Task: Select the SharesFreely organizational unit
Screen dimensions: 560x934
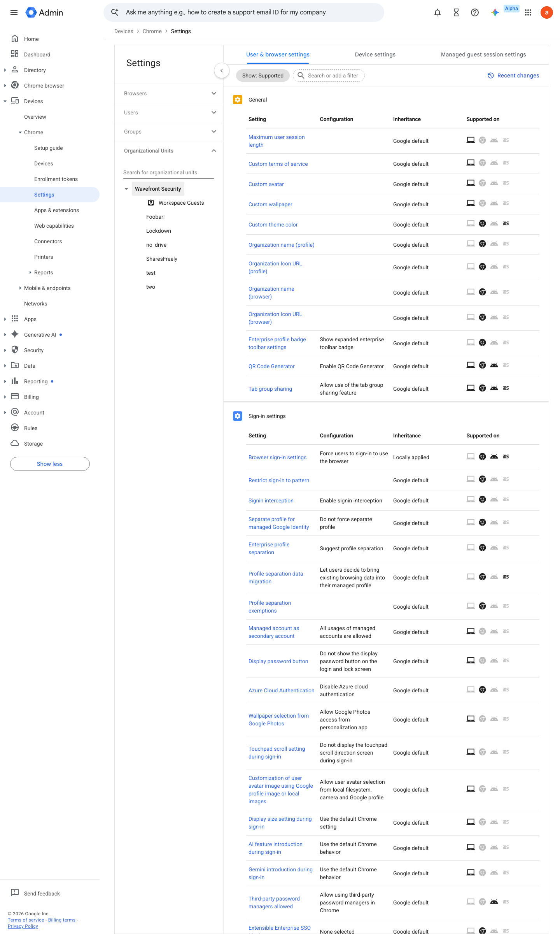Action: point(162,259)
